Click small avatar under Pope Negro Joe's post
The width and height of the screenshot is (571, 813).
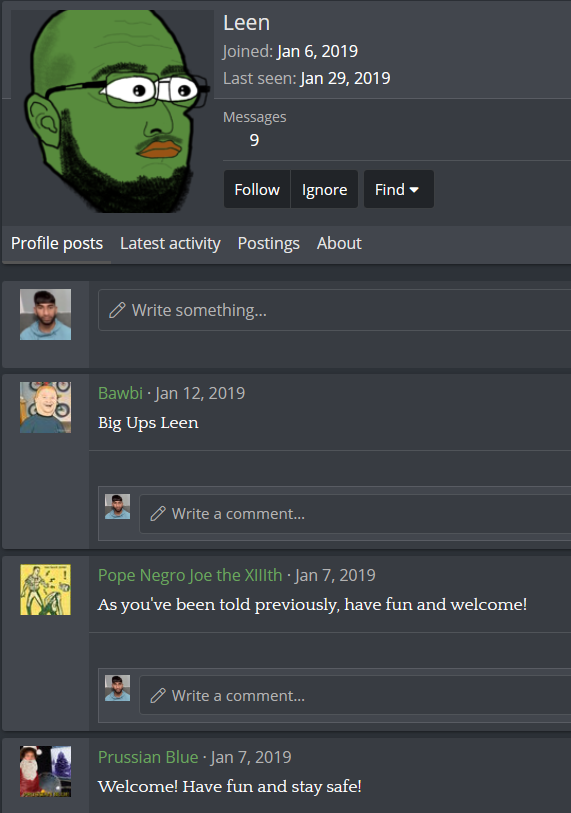point(118,688)
